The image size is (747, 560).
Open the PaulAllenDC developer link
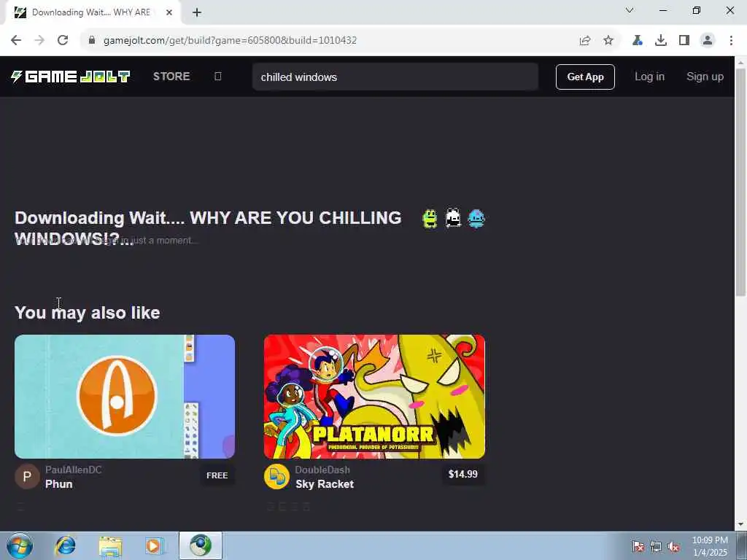[x=74, y=470]
